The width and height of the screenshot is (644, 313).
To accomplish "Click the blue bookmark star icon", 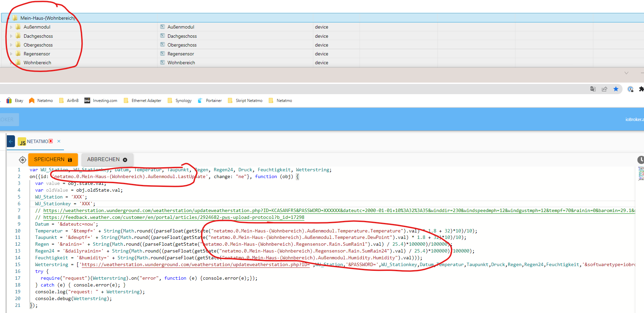I will coord(616,89).
